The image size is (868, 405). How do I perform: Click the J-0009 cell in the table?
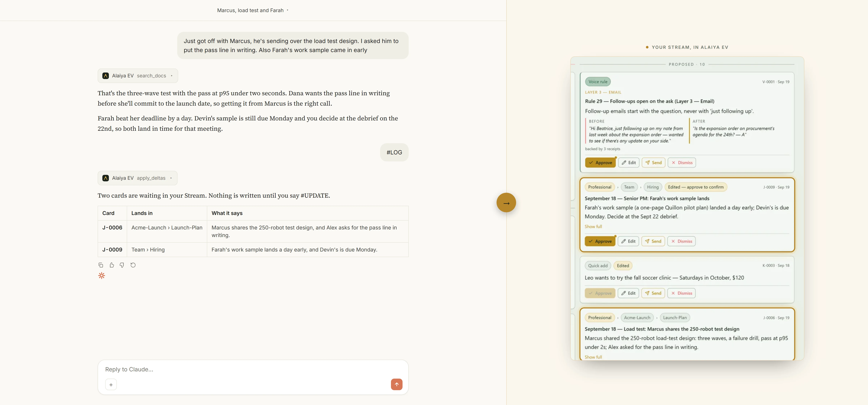click(x=112, y=250)
